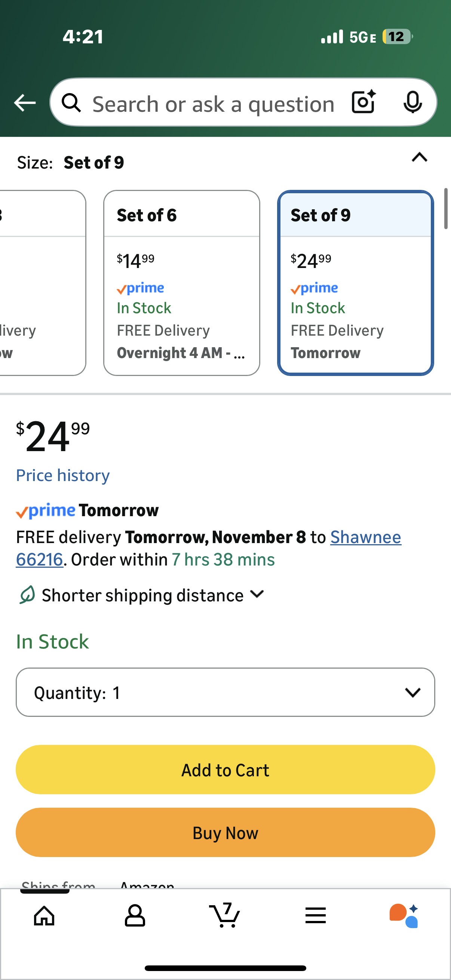The image size is (451, 980).
Task: Open the account profile icon
Action: coord(135,915)
